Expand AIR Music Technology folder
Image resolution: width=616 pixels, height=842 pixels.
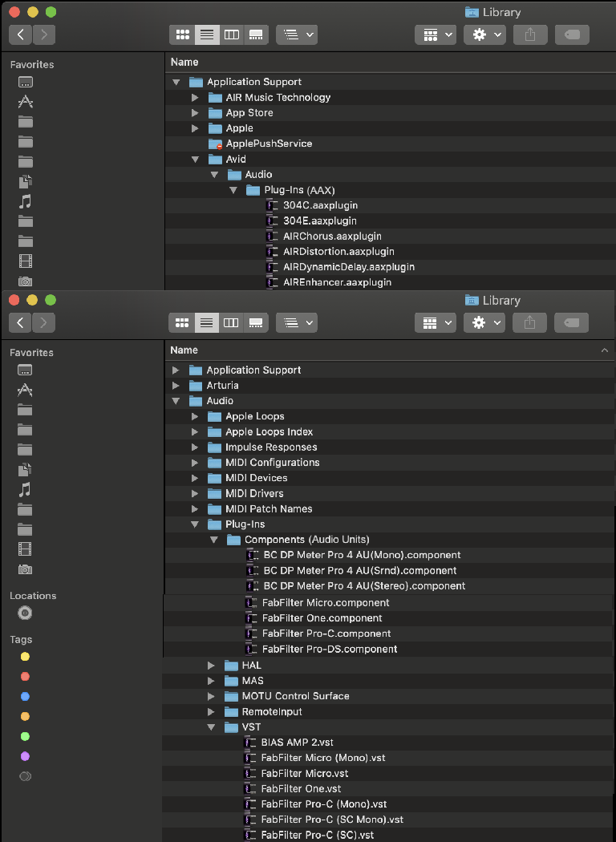195,98
